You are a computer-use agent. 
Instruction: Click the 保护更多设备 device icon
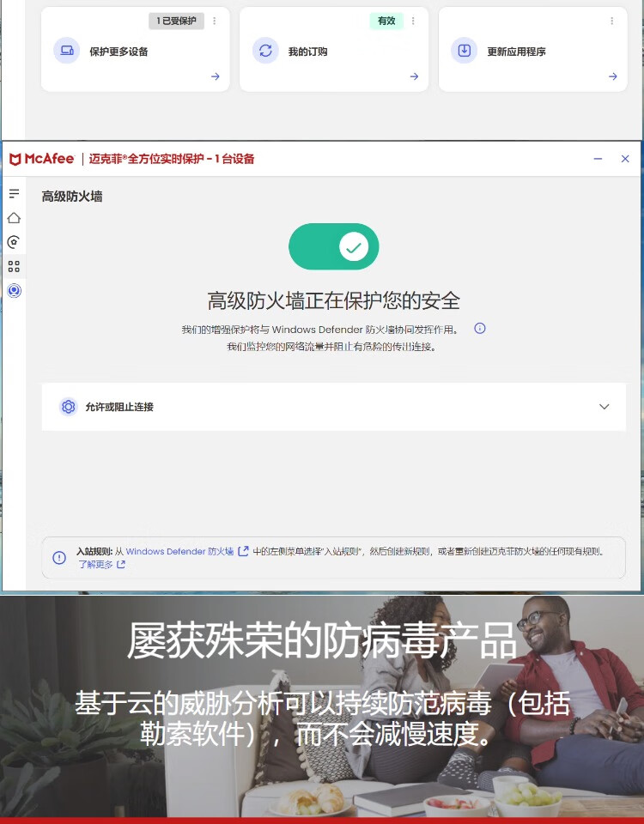point(67,51)
